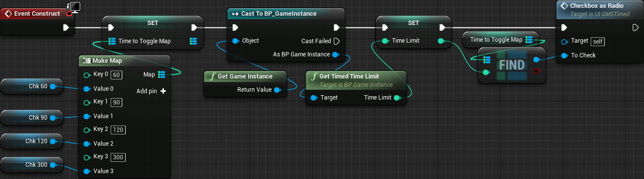Click the Value 0 pin on Make Map

[87, 89]
